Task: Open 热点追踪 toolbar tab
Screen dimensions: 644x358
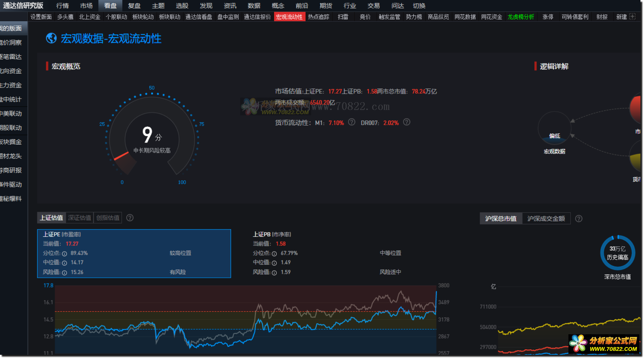Action: pyautogui.click(x=319, y=17)
